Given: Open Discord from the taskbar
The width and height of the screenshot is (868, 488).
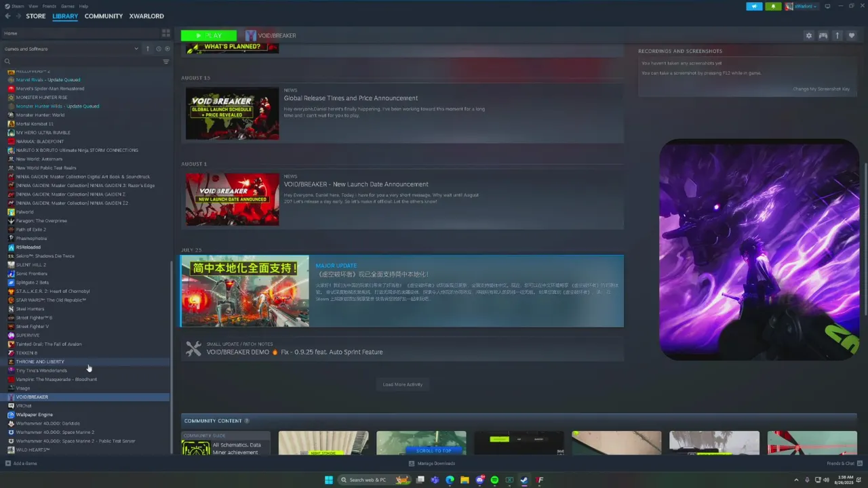Looking at the screenshot, I should pyautogui.click(x=479, y=480).
